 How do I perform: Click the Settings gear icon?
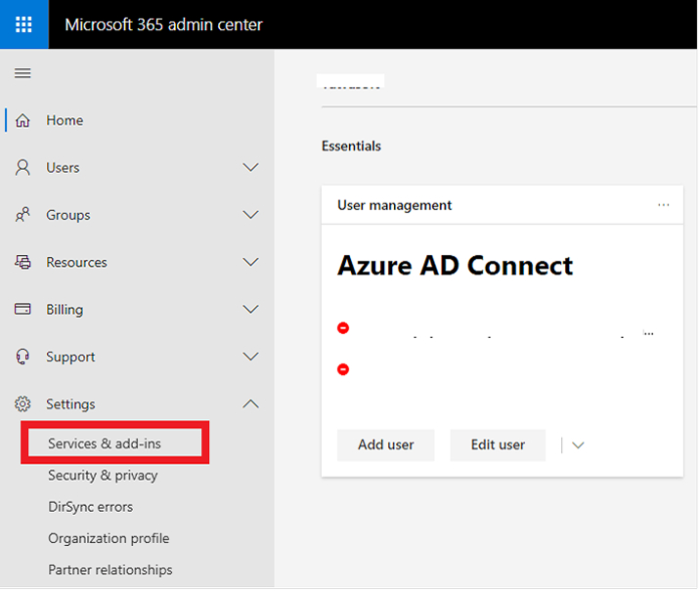22,404
